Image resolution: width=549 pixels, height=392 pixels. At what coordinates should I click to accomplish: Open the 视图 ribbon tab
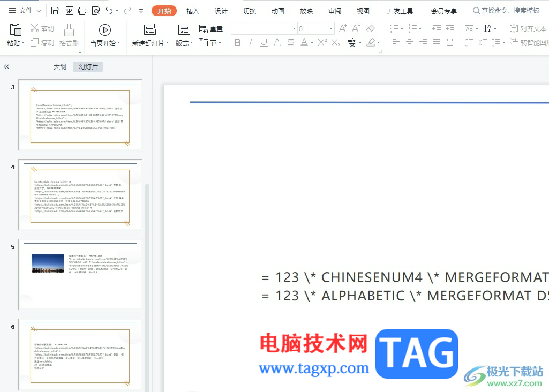[363, 11]
